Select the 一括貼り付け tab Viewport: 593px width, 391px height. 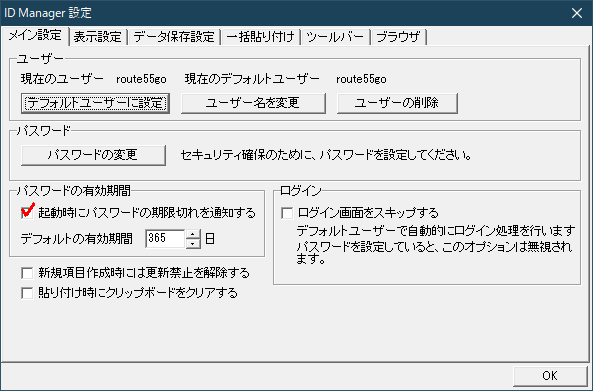pyautogui.click(x=260, y=37)
